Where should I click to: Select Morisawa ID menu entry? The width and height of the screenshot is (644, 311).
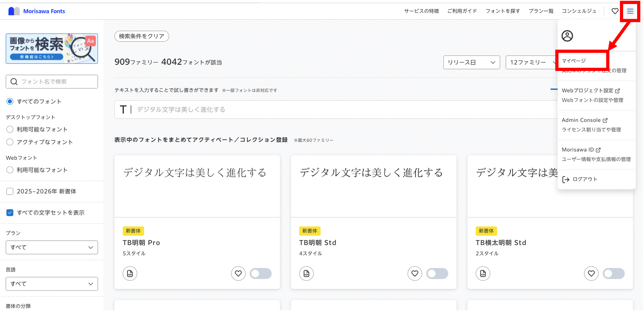(x=578, y=150)
